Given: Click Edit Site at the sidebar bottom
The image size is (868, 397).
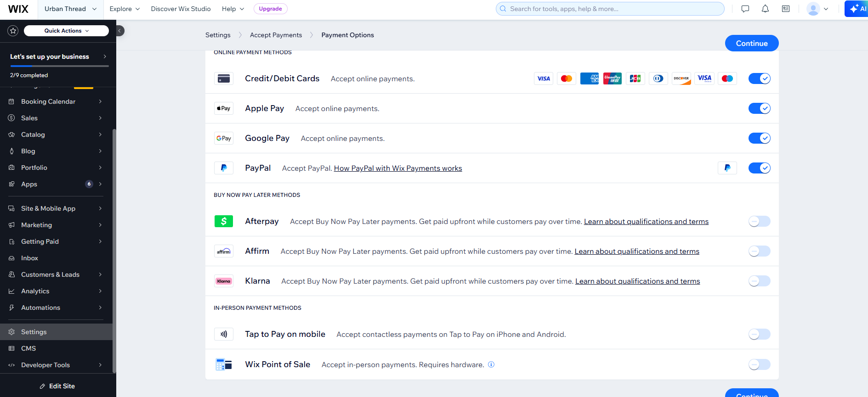Looking at the screenshot, I should pos(57,386).
